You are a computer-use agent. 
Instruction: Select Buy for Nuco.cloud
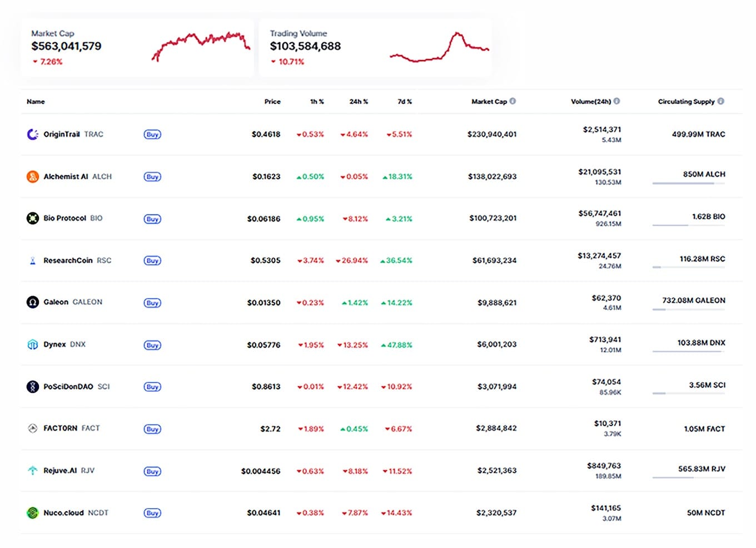point(152,513)
